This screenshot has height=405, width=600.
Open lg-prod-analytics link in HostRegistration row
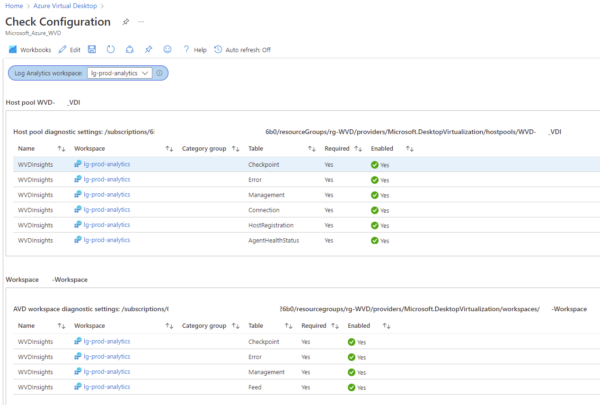point(107,225)
